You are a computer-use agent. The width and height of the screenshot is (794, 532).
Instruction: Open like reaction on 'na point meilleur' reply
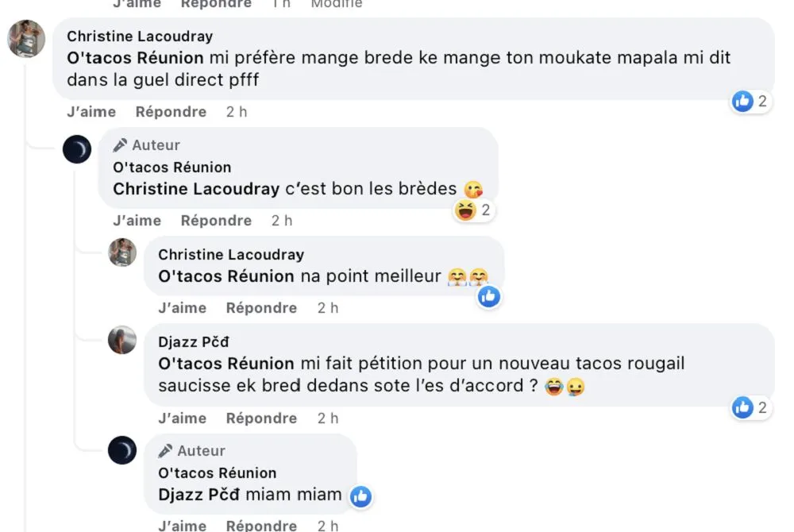click(x=488, y=297)
